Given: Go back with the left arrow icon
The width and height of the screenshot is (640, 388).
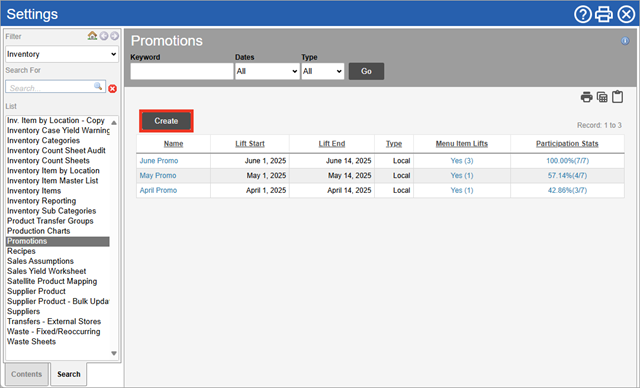Looking at the screenshot, I should (104, 36).
